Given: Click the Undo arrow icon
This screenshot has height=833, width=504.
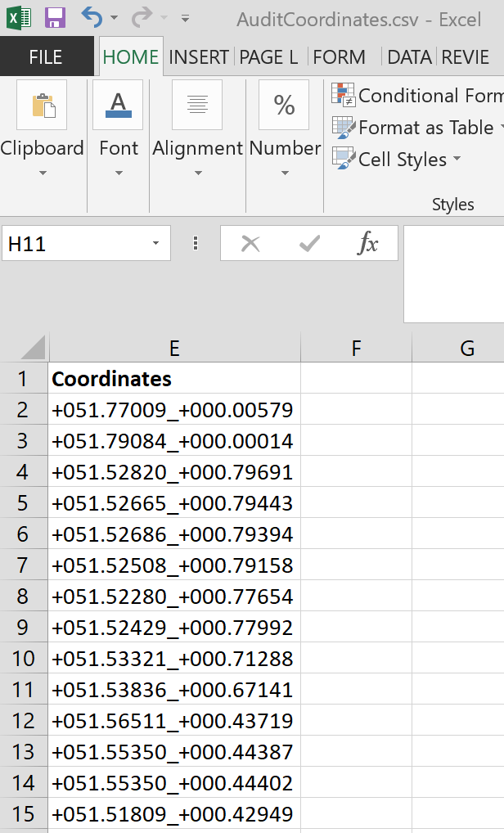Looking at the screenshot, I should click(x=91, y=18).
